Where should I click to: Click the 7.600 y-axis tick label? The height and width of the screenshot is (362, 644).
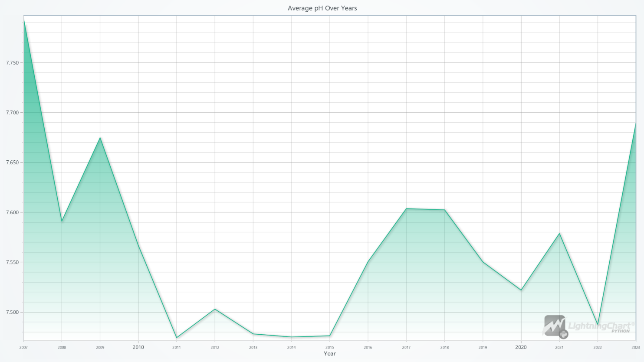(x=12, y=212)
